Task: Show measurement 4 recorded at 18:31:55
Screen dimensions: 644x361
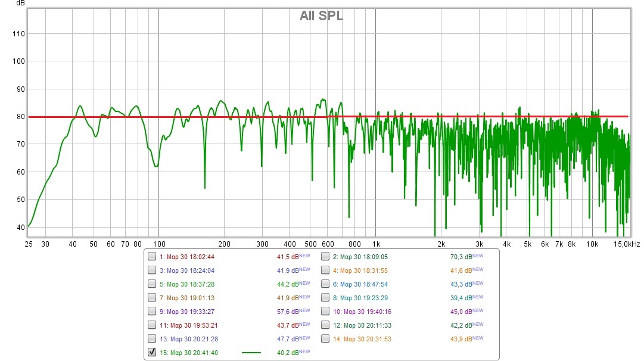Action: pyautogui.click(x=325, y=270)
